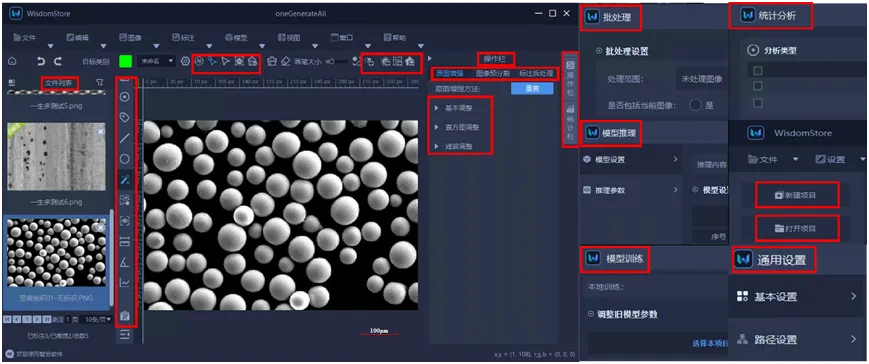This screenshot has height=364, width=869.
Task: Open the 视图 menu
Action: pos(289,38)
